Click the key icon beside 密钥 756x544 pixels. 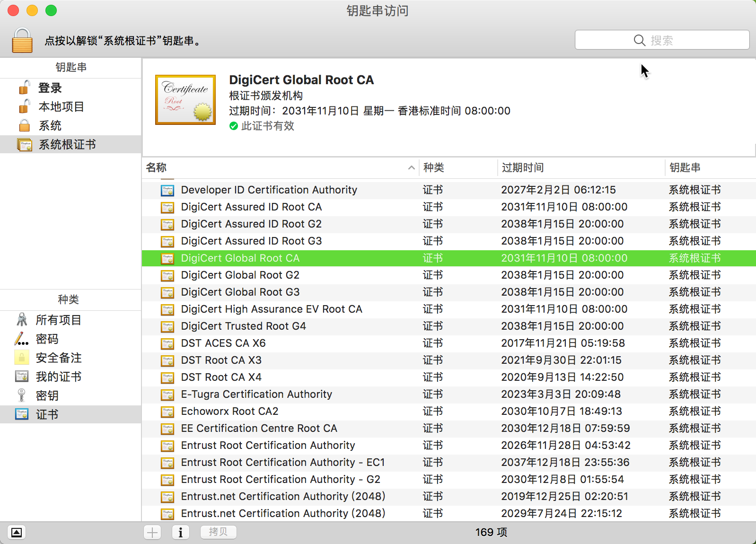[x=21, y=395]
